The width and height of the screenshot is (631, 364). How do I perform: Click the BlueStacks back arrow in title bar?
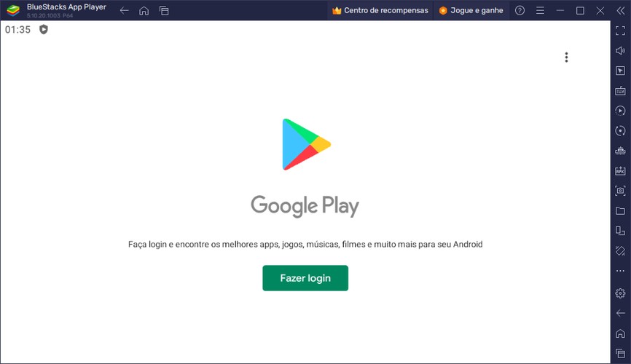[x=124, y=11]
